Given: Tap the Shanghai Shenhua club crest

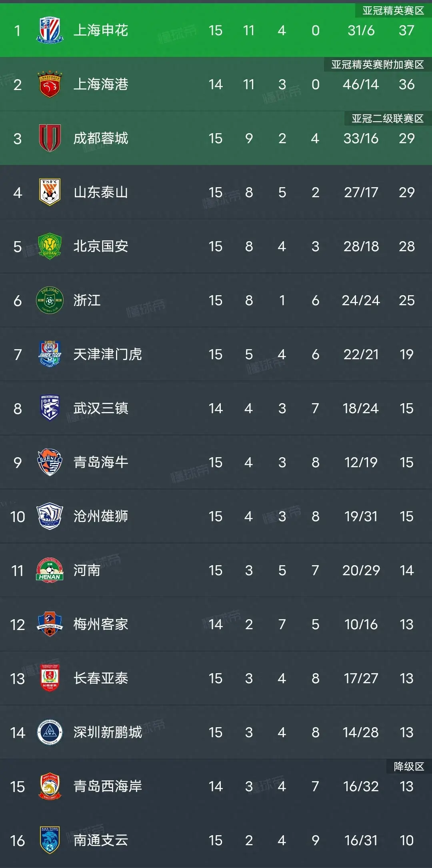Looking at the screenshot, I should coord(49,30).
